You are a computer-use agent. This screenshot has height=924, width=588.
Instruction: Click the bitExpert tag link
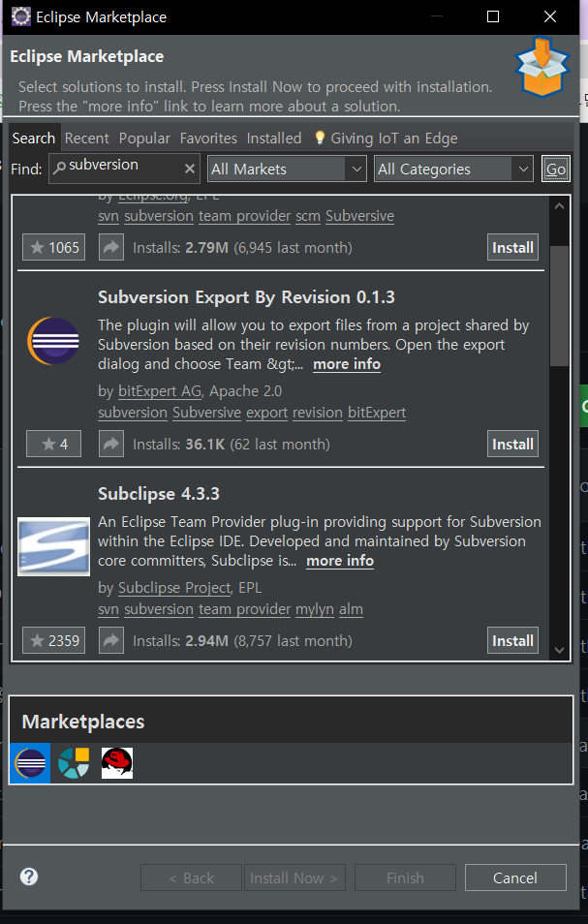[377, 413]
